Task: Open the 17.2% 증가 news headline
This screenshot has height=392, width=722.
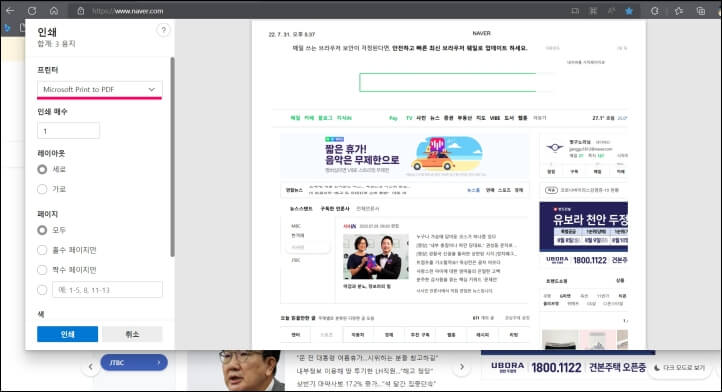Action: click(x=367, y=383)
